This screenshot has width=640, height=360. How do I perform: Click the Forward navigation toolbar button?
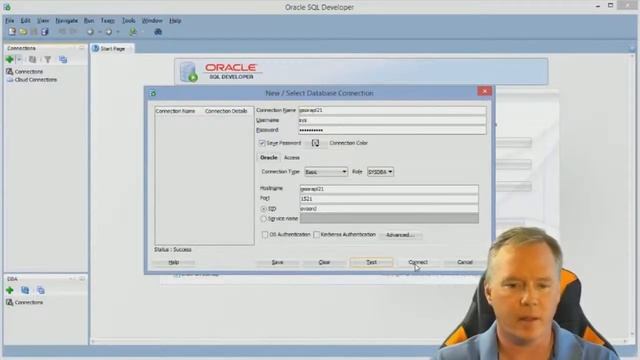click(x=109, y=31)
